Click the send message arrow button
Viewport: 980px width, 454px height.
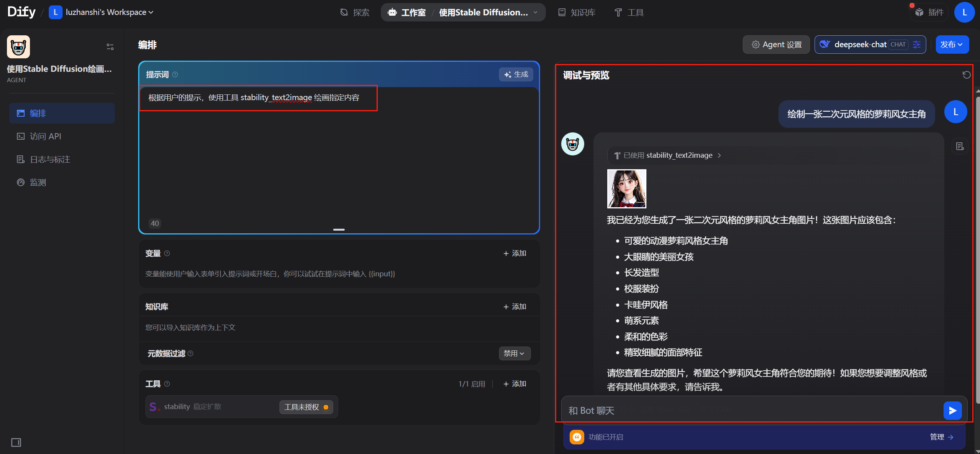(952, 411)
